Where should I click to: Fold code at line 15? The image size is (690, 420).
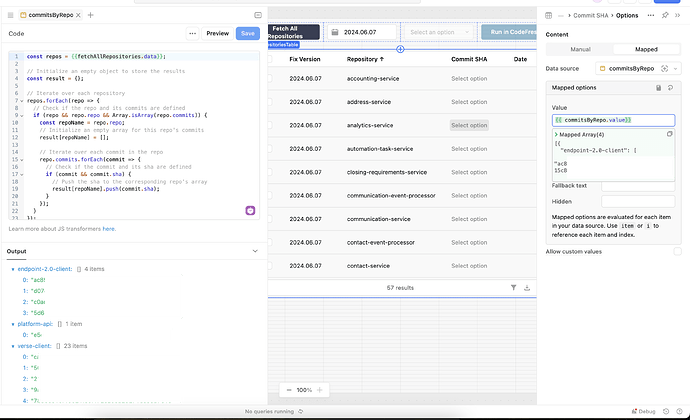point(22,160)
